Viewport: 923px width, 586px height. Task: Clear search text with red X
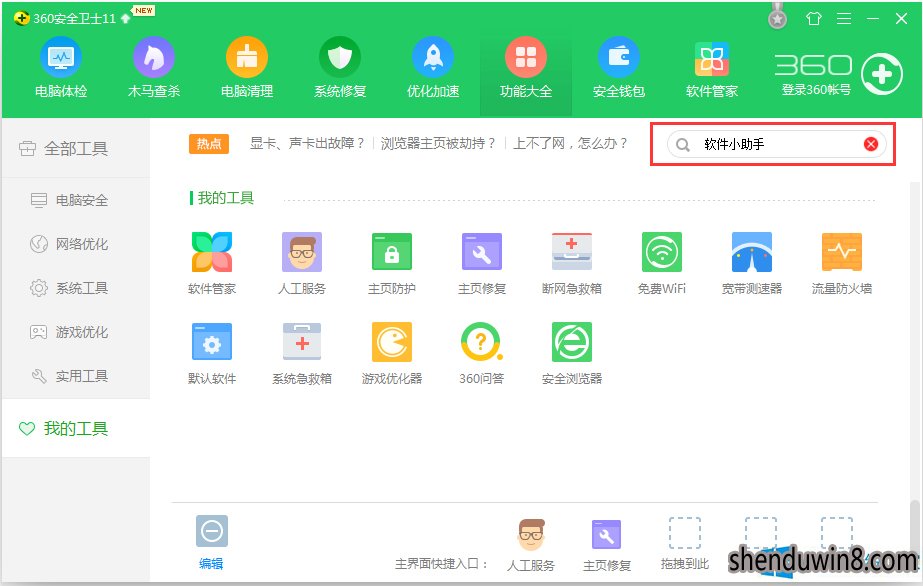[x=871, y=144]
